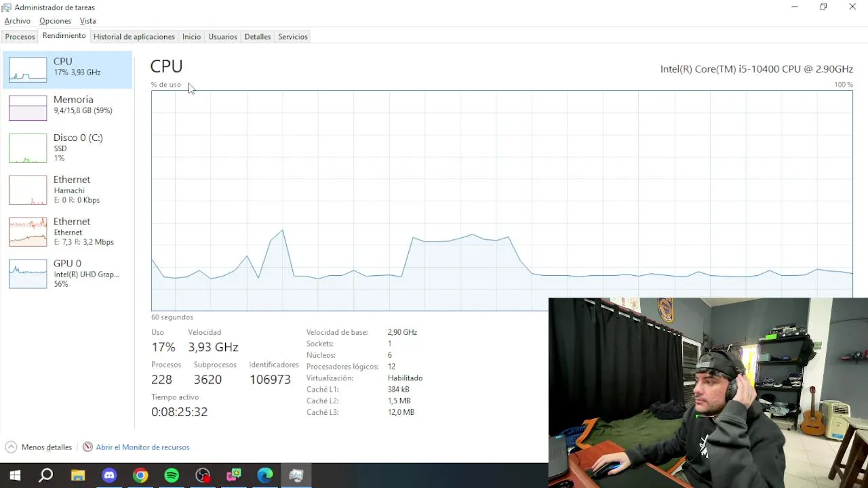This screenshot has height=488, width=868.
Task: Switch to the Usuarios tab
Action: [x=222, y=37]
